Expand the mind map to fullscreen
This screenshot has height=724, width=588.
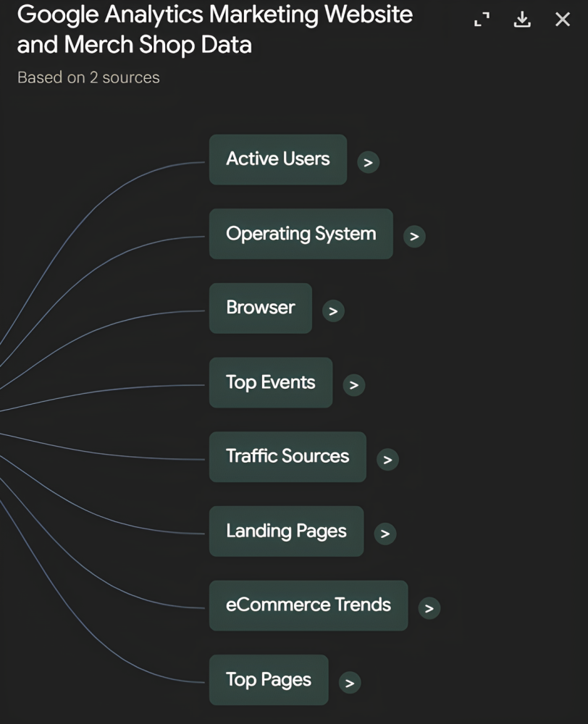[x=482, y=20]
